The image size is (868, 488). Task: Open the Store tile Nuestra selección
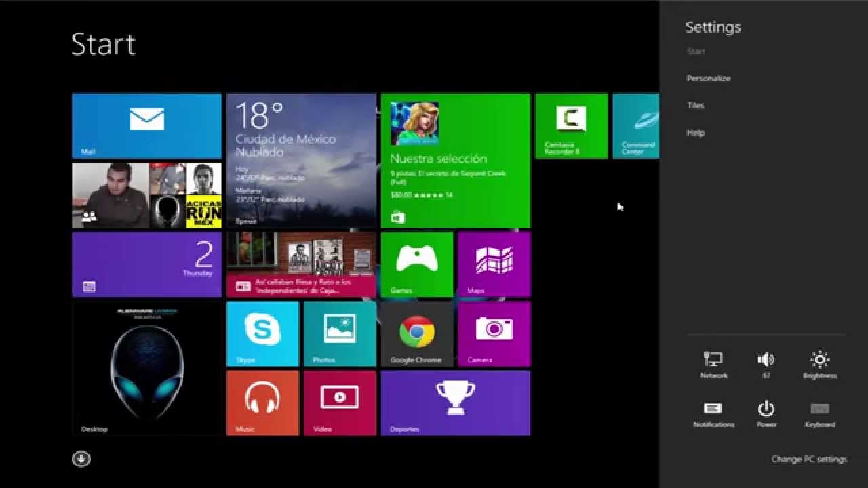[456, 161]
